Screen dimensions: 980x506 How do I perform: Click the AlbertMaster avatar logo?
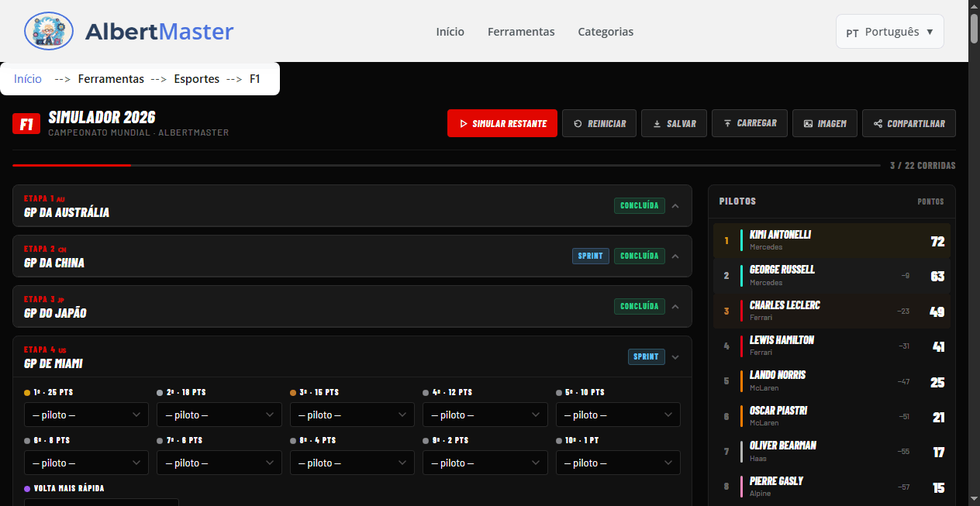click(x=48, y=31)
